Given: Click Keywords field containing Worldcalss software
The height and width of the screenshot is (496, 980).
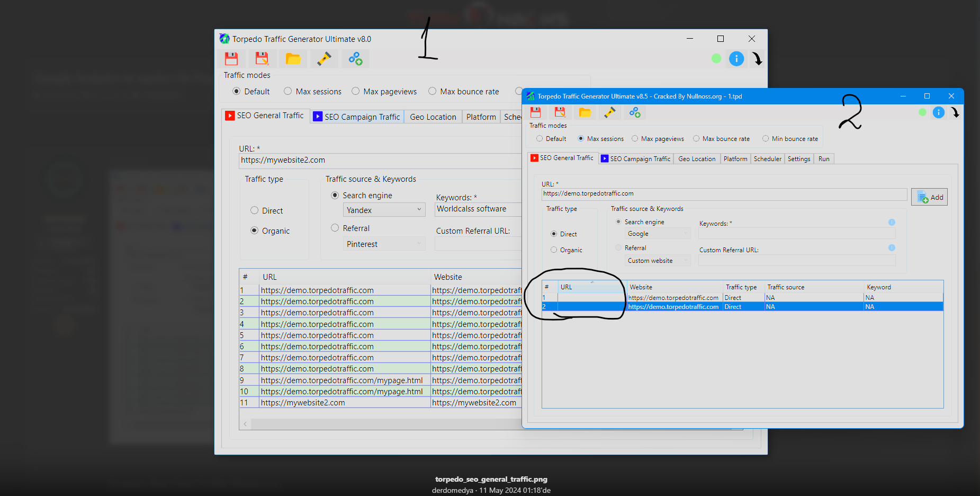Looking at the screenshot, I should tap(478, 209).
